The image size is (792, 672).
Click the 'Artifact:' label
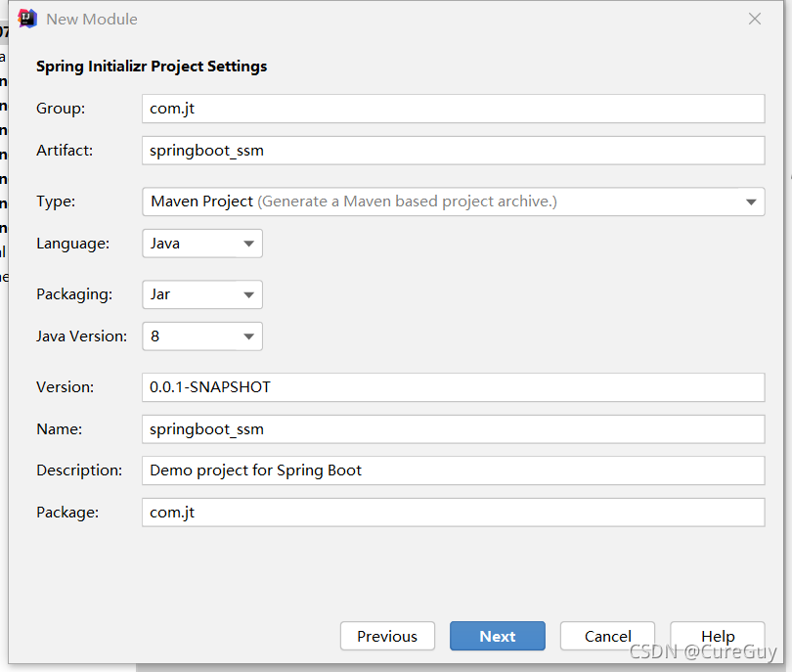click(65, 150)
